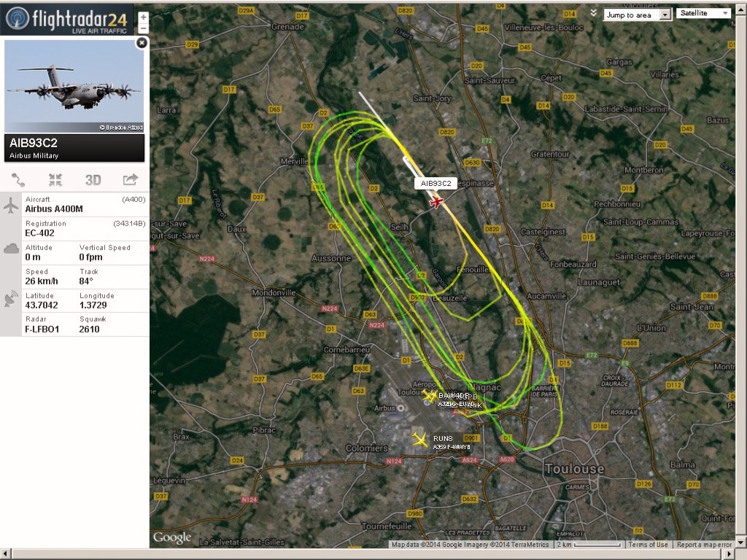
Task: Click the Cornebarrieu town label
Action: [347, 349]
